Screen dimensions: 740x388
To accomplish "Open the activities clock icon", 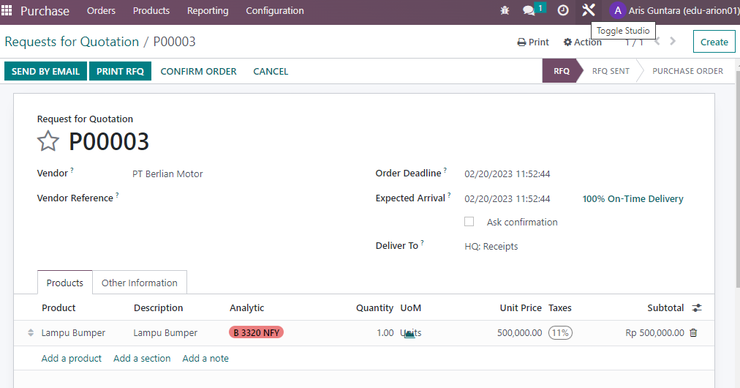I will pos(563,10).
